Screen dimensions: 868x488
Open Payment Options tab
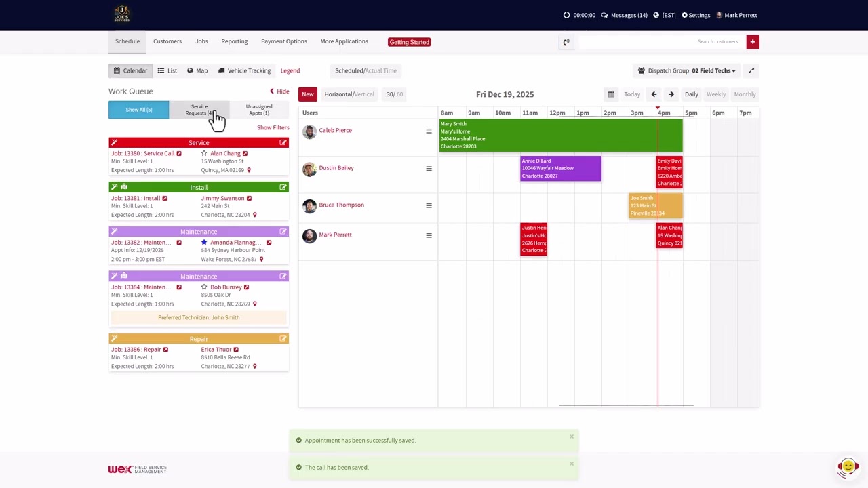(284, 41)
